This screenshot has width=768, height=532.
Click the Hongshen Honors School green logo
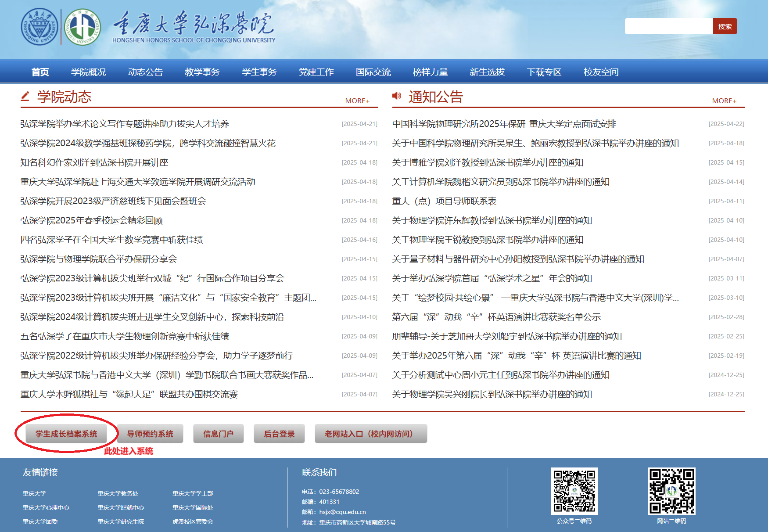[x=83, y=27]
